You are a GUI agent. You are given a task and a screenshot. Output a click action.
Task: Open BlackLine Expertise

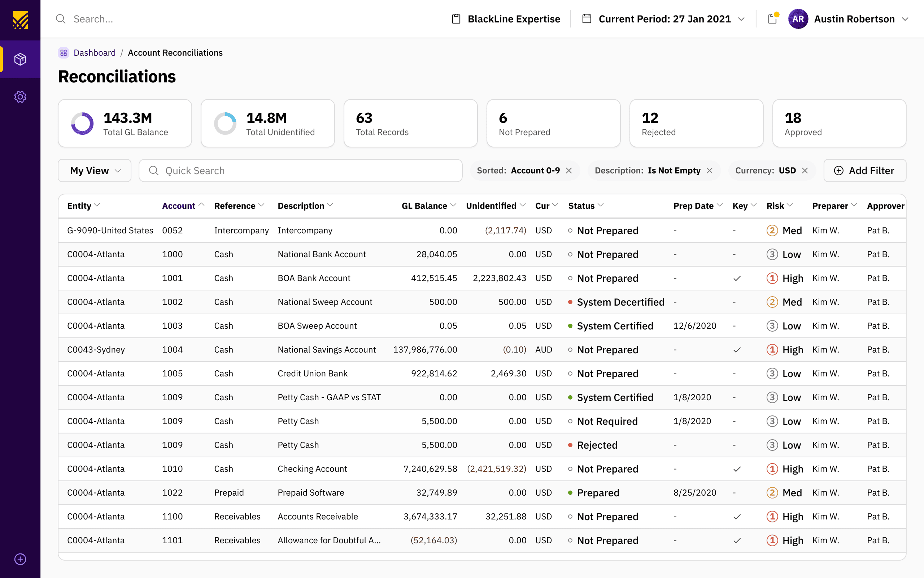click(506, 19)
